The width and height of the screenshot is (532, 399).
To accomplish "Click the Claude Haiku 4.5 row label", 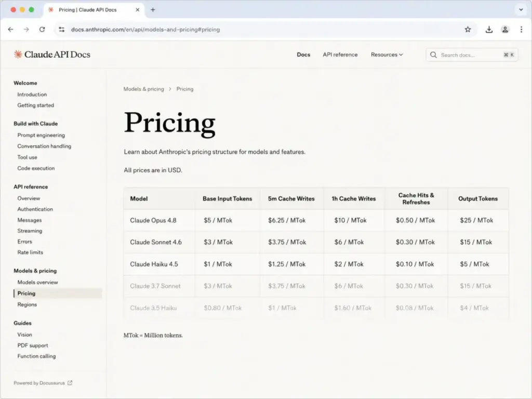I will tap(154, 264).
